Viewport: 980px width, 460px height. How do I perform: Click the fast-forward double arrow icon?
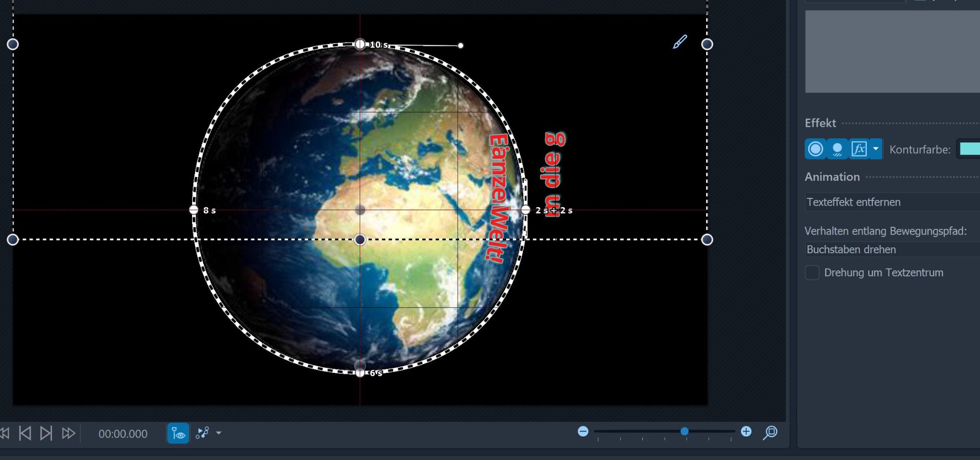pyautogui.click(x=68, y=434)
